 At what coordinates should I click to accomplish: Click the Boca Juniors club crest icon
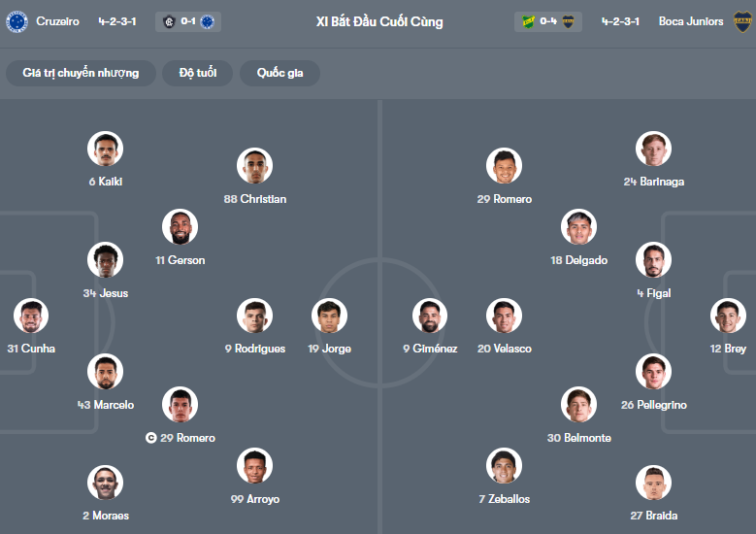[x=742, y=21]
